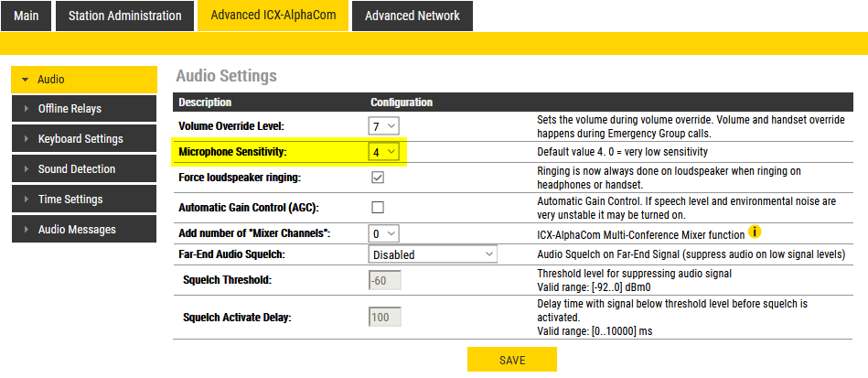
Task: Click the Squelch Activate Delay label
Action: 237,318
